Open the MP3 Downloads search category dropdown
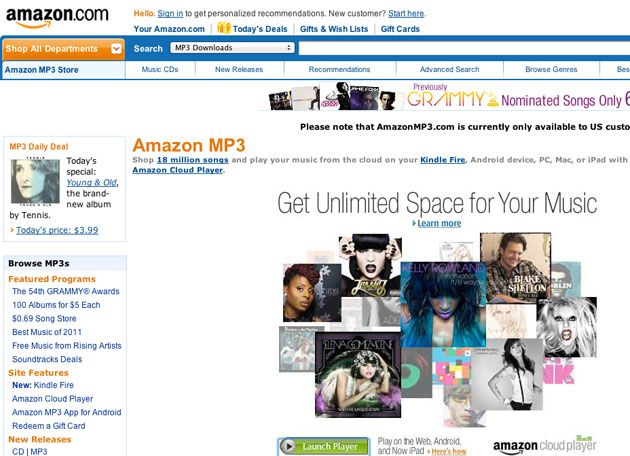The height and width of the screenshot is (456, 630). click(232, 48)
